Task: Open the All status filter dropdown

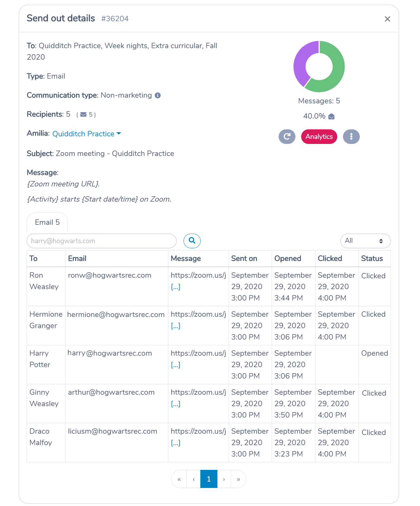Action: click(x=365, y=241)
